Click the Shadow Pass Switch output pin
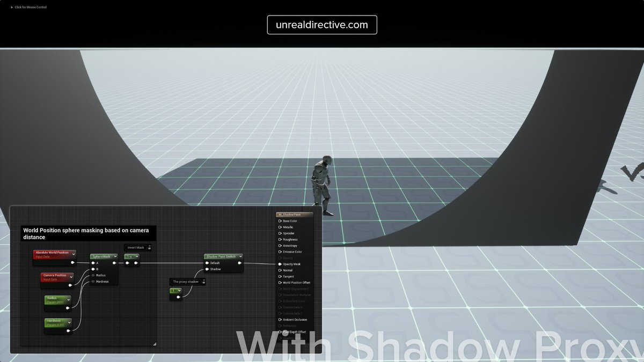 click(239, 263)
